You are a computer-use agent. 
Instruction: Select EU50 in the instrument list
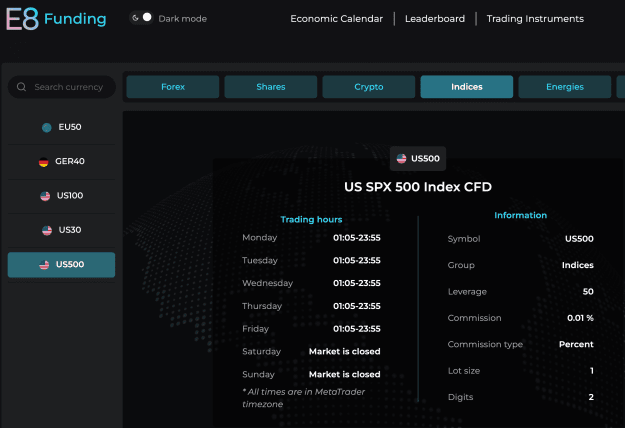coord(61,127)
